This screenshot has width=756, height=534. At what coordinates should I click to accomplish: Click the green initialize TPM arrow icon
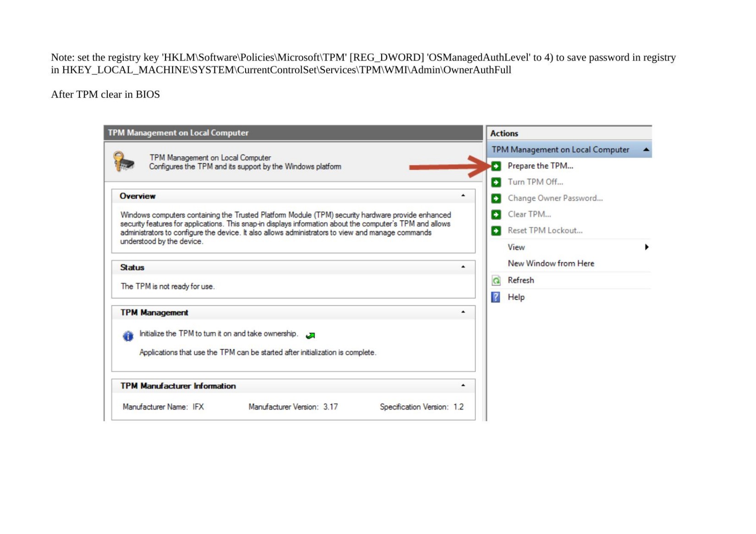click(x=310, y=336)
